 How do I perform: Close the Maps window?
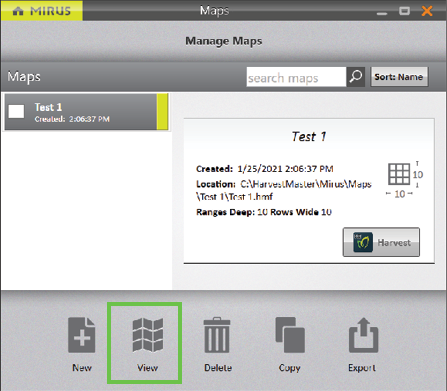(x=427, y=11)
